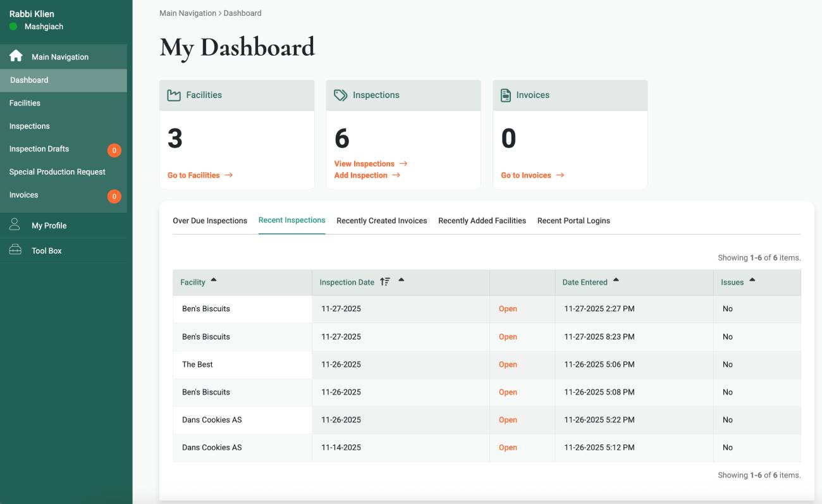Click the home icon beside Main Navigation
Image resolution: width=822 pixels, height=504 pixels.
point(16,56)
